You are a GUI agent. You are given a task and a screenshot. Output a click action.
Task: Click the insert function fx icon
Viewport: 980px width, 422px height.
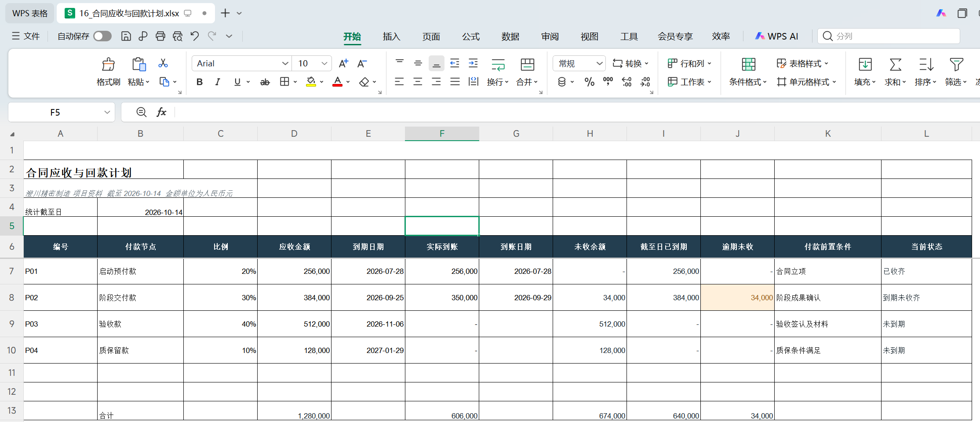[x=161, y=112]
